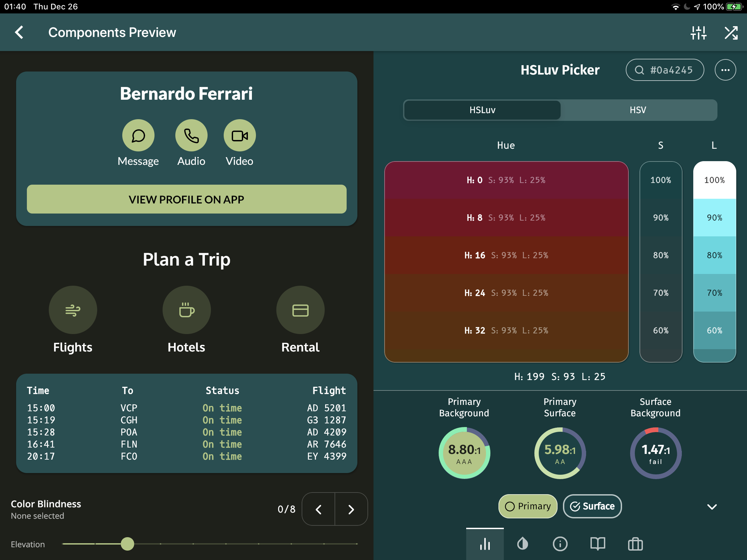
Task: Open Flights wind icon button
Action: (73, 310)
